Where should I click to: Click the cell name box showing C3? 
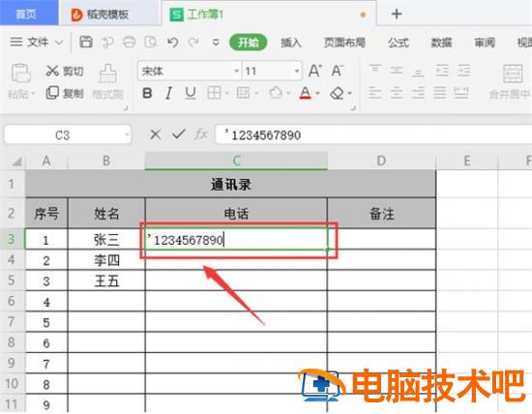(68, 135)
